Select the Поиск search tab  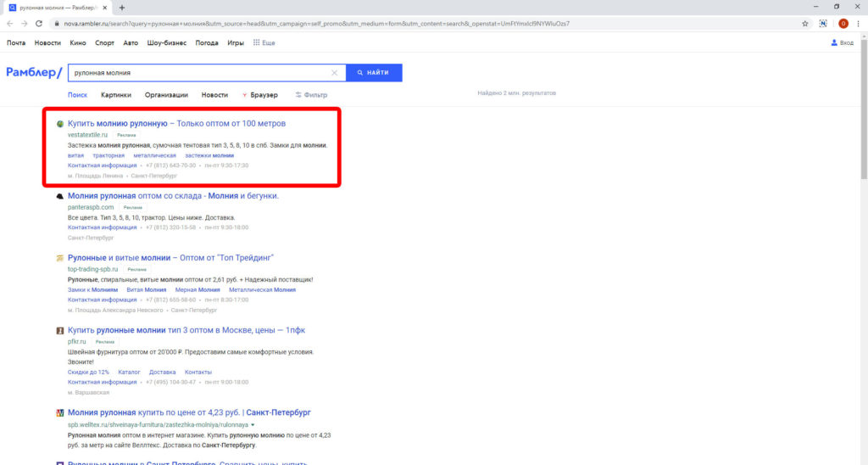77,95
